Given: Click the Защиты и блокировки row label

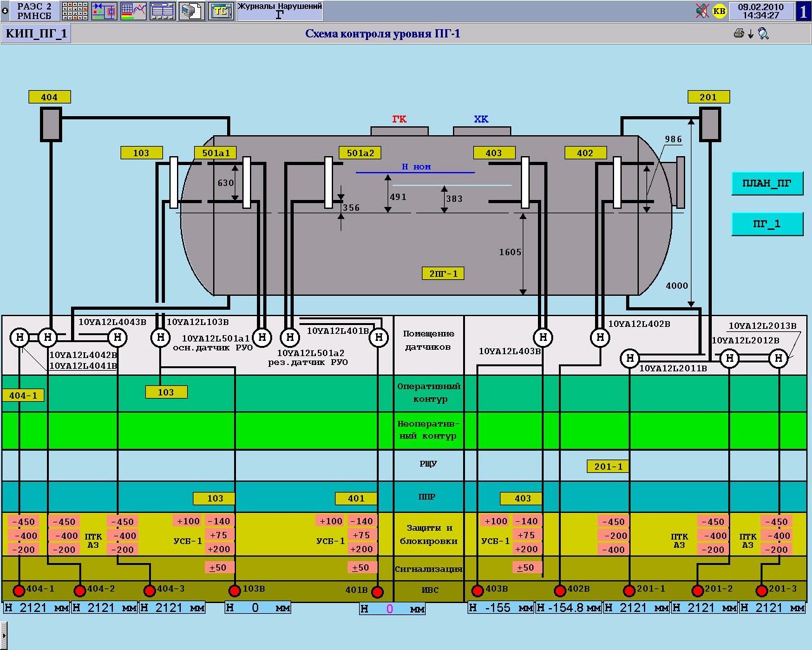Looking at the screenshot, I should pos(429,534).
